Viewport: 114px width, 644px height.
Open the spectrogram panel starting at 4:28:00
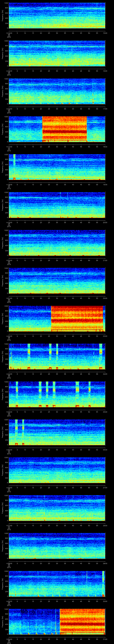(x=57, y=546)
